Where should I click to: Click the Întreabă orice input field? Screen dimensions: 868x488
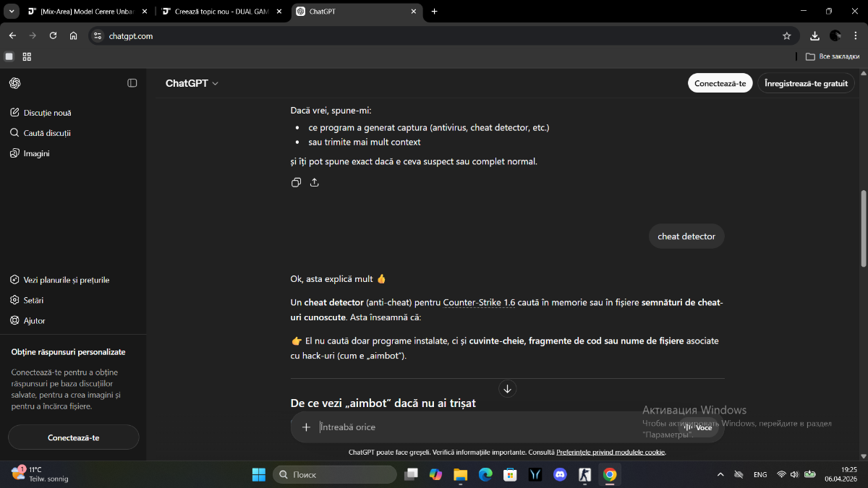click(492, 427)
